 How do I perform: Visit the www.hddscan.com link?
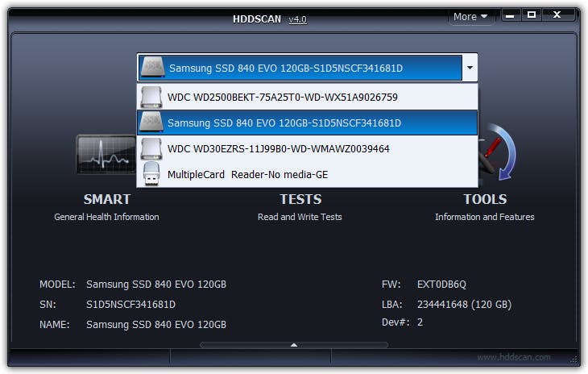pyautogui.click(x=514, y=357)
